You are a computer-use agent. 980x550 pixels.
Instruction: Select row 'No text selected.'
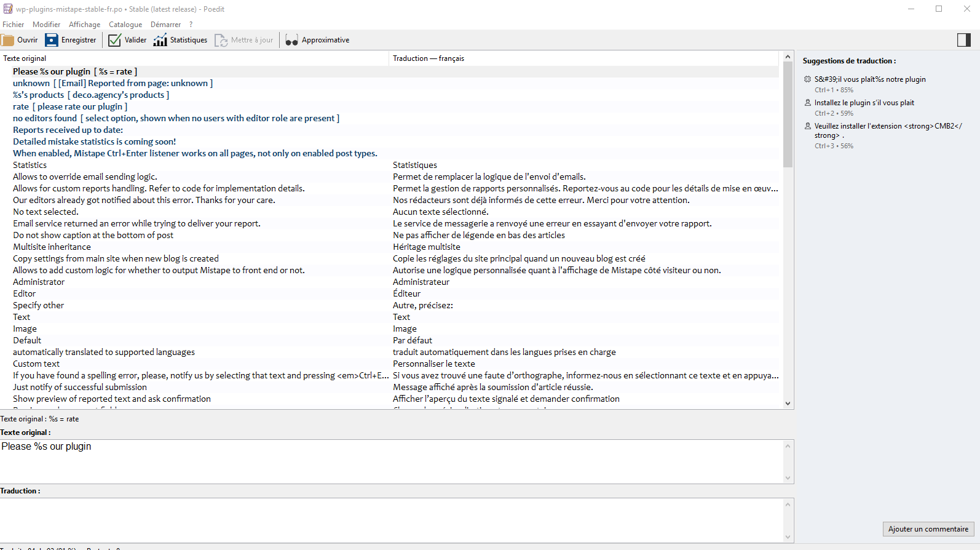tap(390, 212)
